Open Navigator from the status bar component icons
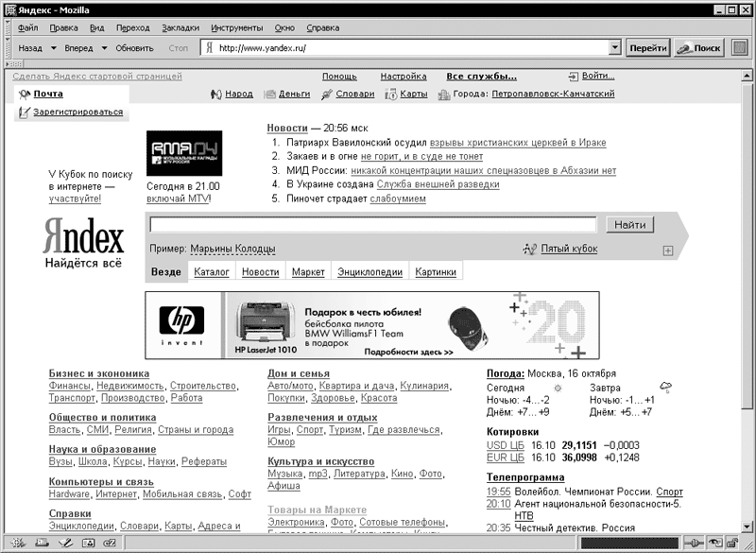The image size is (756, 553). tap(18, 543)
